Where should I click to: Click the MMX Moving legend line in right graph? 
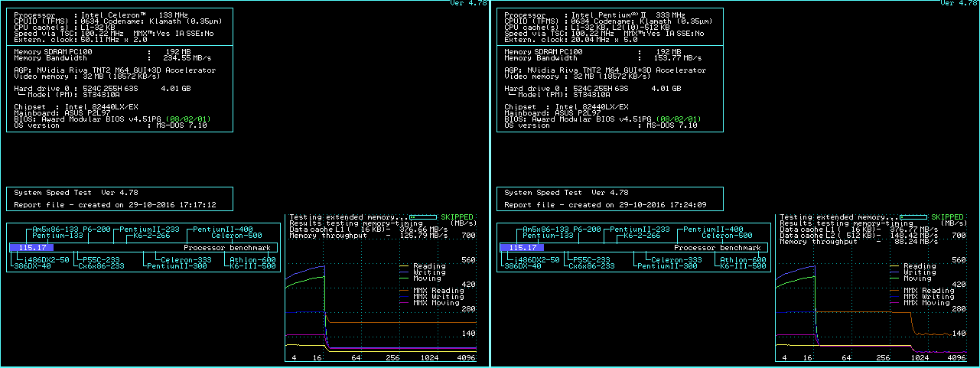894,303
